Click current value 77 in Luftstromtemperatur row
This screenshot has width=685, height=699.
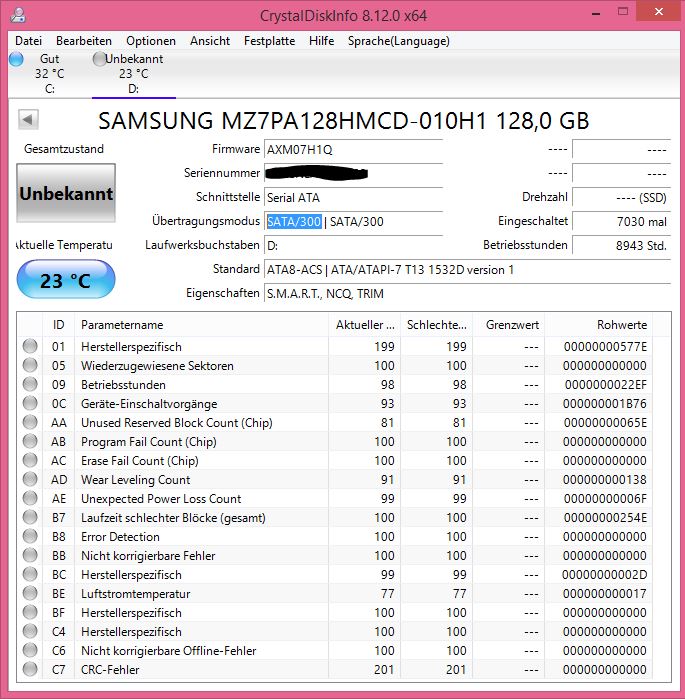pos(387,594)
